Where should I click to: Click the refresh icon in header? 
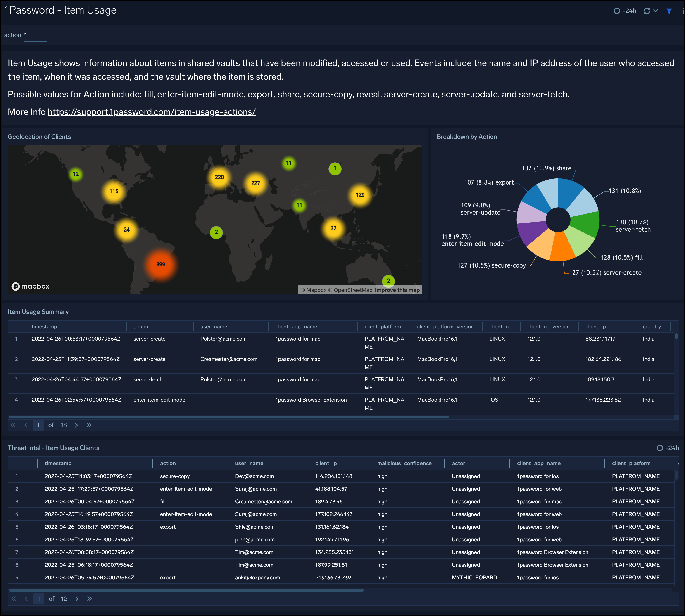tap(647, 11)
